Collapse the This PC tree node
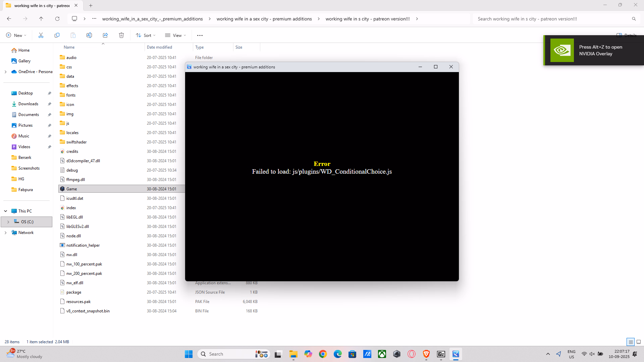644x362 pixels. (x=5, y=211)
